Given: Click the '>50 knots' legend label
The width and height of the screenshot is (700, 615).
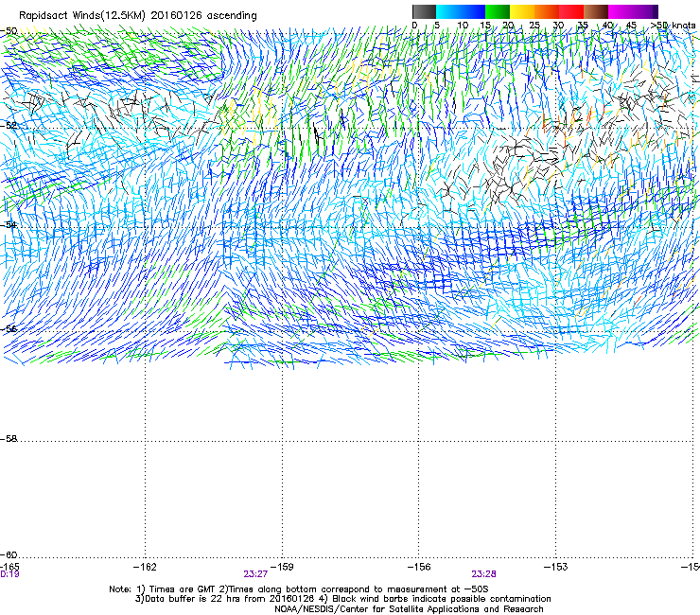Looking at the screenshot, I should coord(674,26).
